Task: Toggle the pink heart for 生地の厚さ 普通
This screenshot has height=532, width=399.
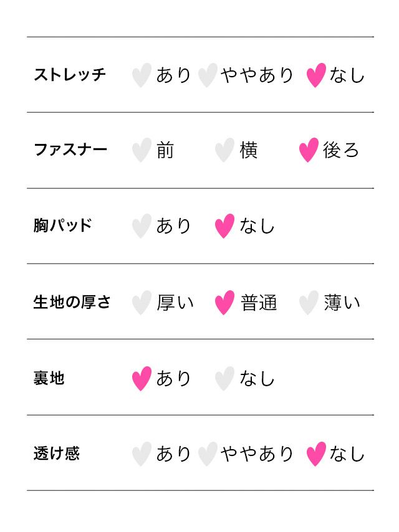Action: pyautogui.click(x=224, y=303)
